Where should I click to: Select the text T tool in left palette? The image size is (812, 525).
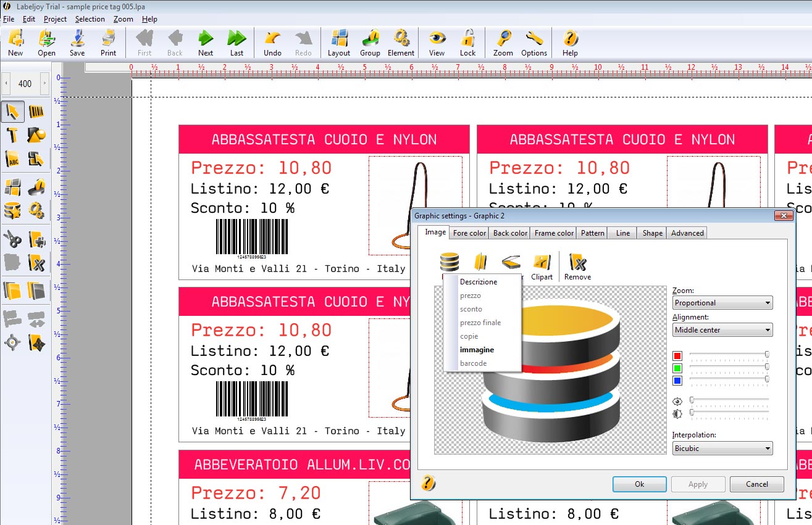click(x=13, y=135)
